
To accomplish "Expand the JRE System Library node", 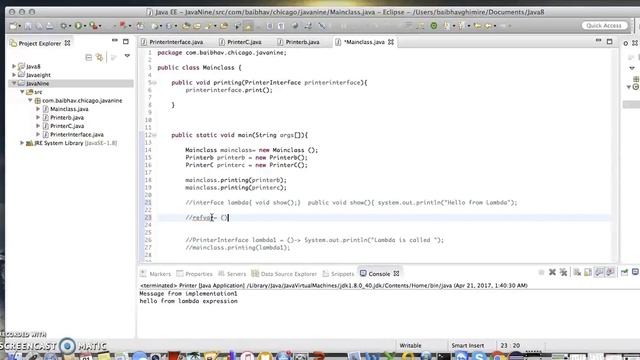I will coord(22,143).
